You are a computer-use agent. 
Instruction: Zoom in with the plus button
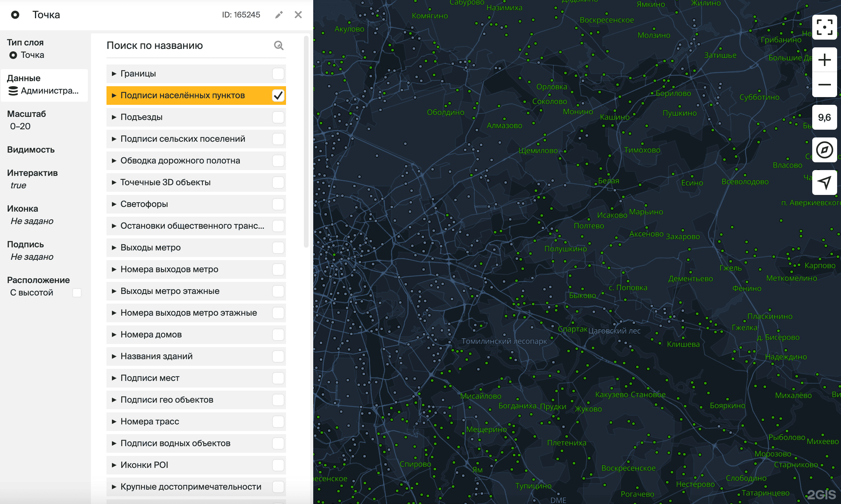[x=824, y=60]
